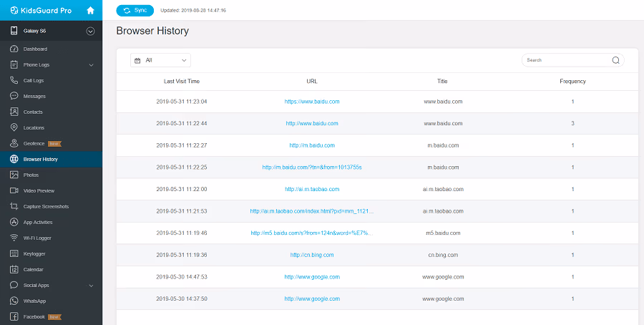Viewport: 644px width, 325px height.
Task: Click the home icon in the header
Action: (90, 10)
